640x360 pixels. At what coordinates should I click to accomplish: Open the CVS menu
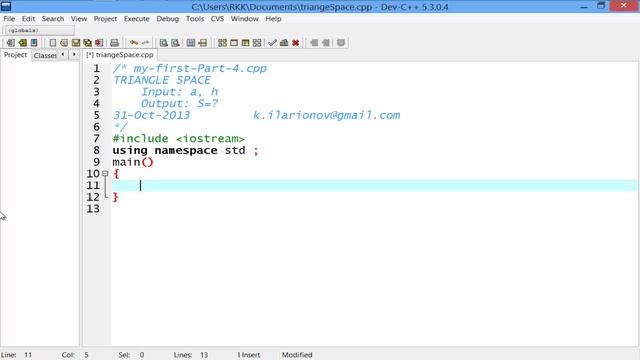(x=218, y=19)
